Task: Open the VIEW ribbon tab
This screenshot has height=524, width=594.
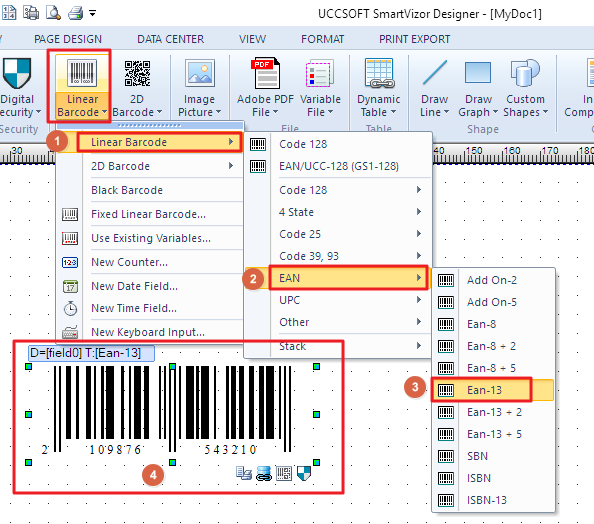Action: pos(252,39)
